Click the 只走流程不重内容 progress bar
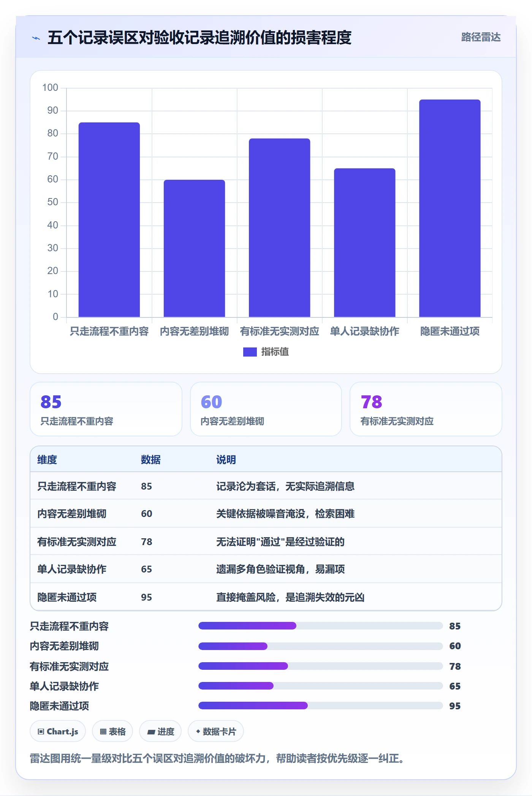 tap(321, 626)
